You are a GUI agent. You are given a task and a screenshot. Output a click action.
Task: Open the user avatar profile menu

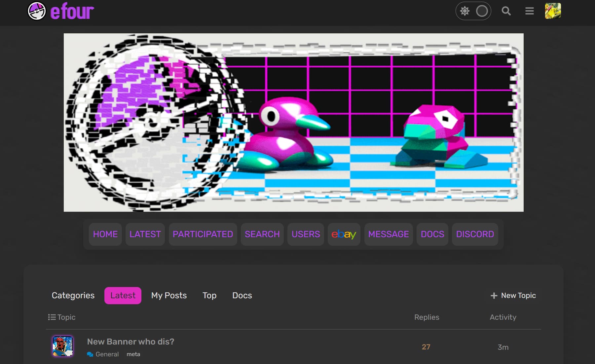tap(553, 11)
